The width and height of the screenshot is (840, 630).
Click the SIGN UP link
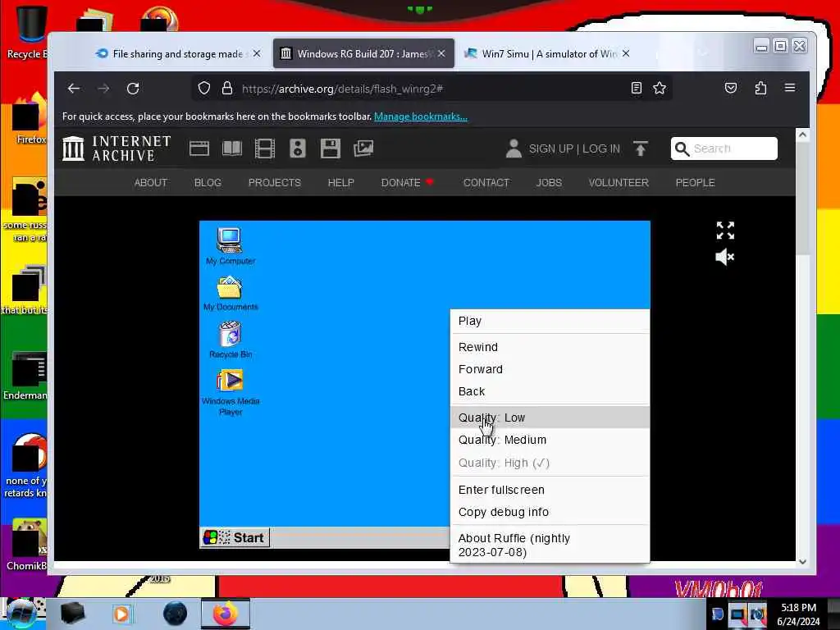(551, 148)
